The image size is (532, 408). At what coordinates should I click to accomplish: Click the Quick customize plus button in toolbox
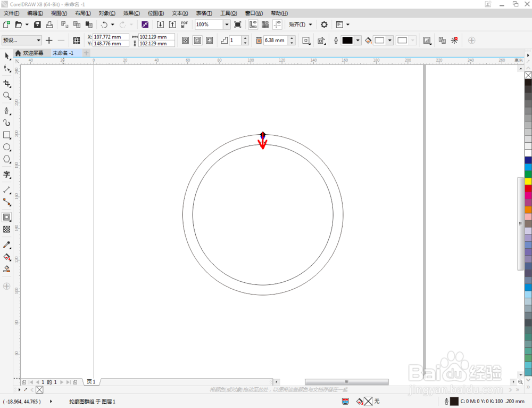[7, 286]
